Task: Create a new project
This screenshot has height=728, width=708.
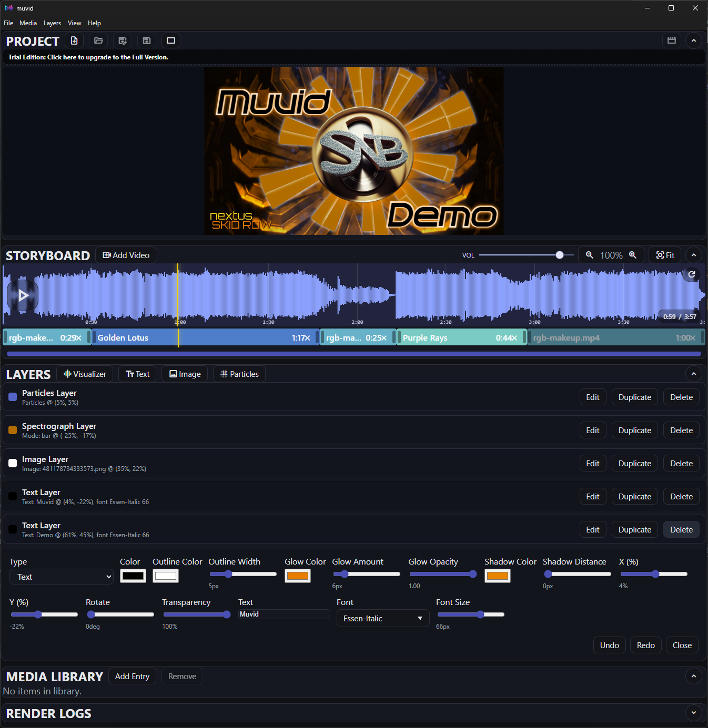Action: (74, 40)
